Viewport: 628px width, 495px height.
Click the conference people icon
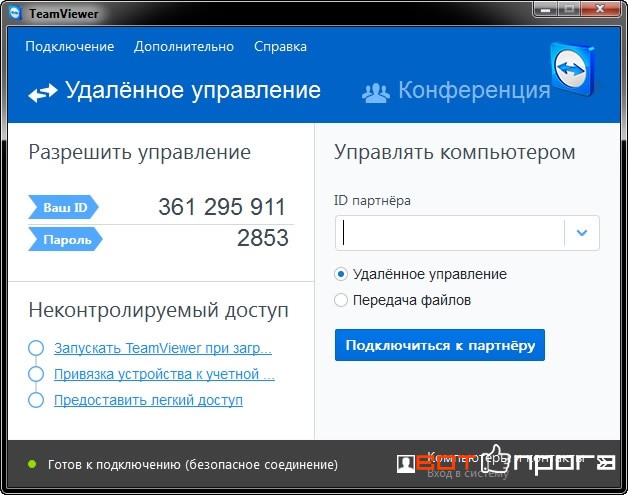(x=375, y=93)
